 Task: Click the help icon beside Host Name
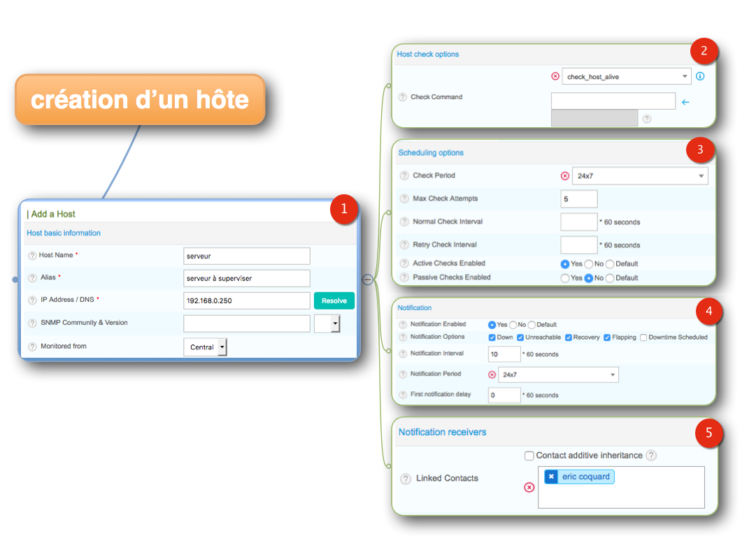pos(32,256)
